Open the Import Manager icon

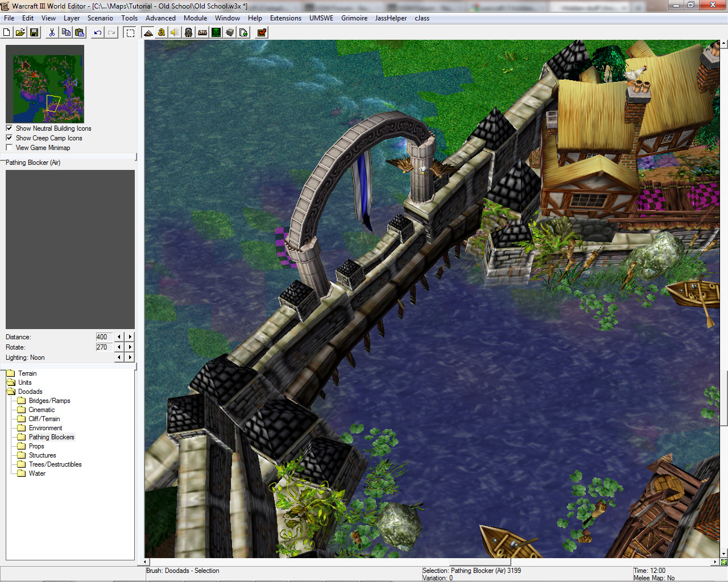[243, 32]
